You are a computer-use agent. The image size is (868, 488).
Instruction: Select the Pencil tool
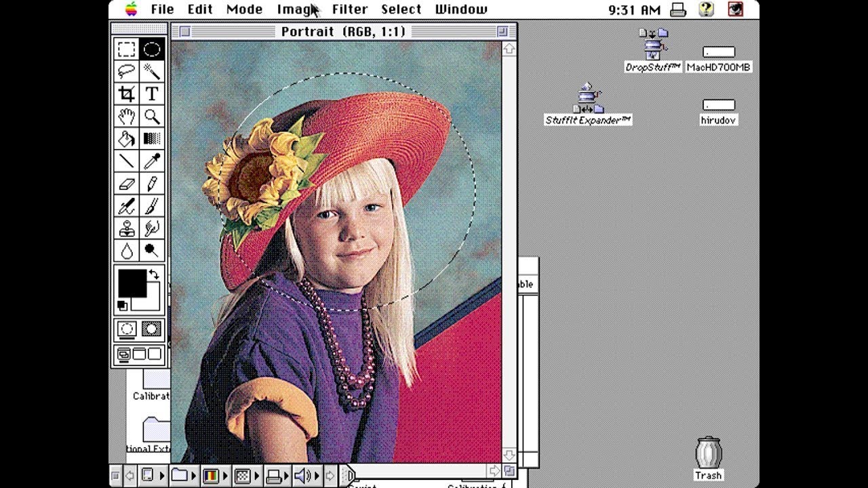tap(152, 183)
